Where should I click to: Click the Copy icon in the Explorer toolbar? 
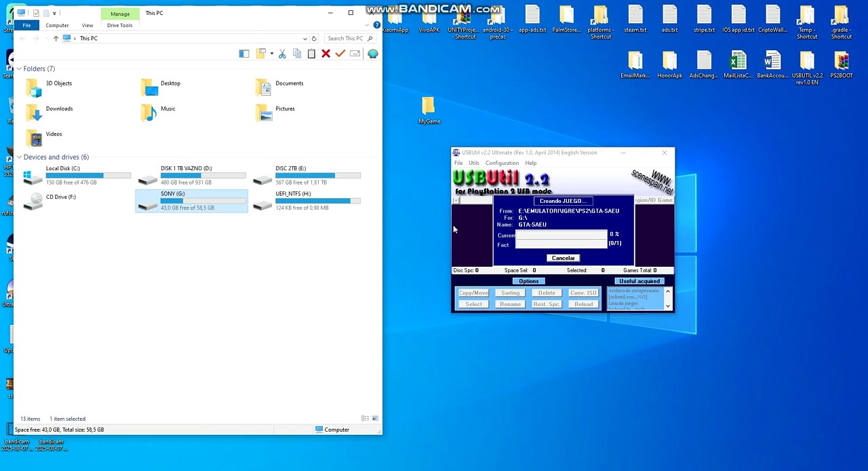coord(297,54)
